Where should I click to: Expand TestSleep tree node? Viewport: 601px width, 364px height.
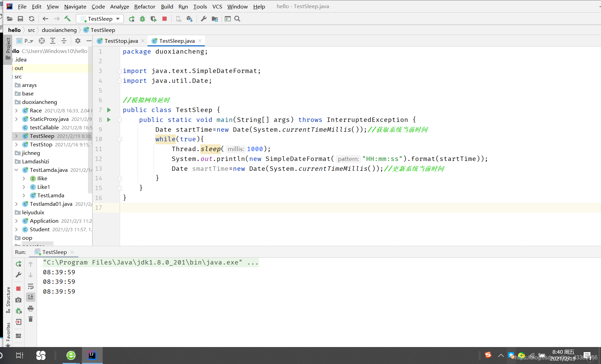(16, 136)
